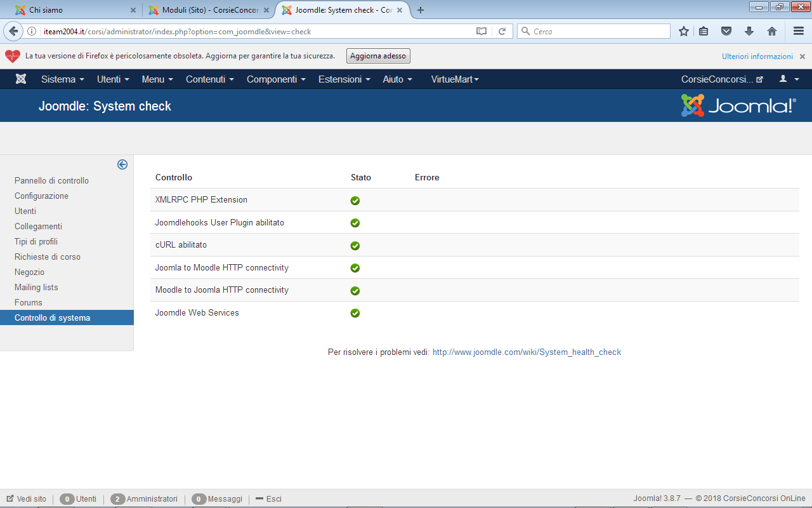Image resolution: width=812 pixels, height=508 pixels.
Task: Expand the Sistema dropdown menu
Action: (63, 79)
